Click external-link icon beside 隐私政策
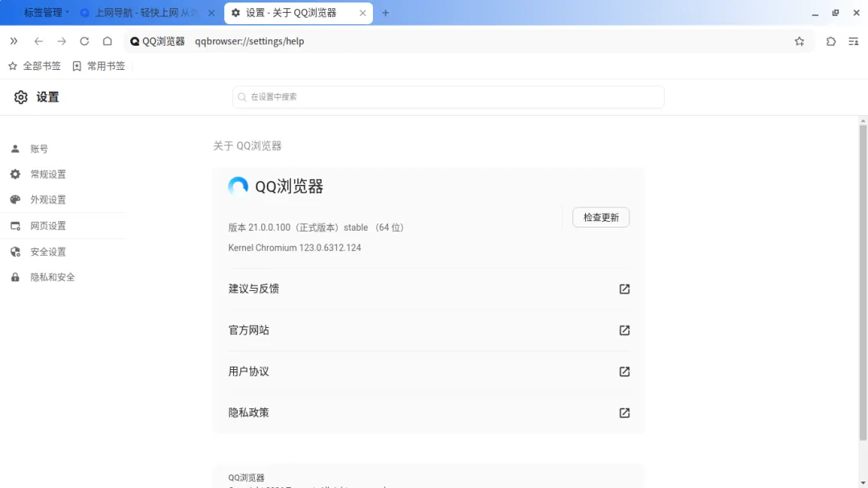Image resolution: width=868 pixels, height=488 pixels. tap(624, 412)
